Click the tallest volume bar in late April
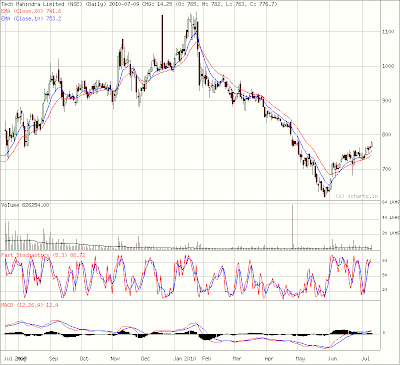This screenshot has height=365, width=400. pos(293,227)
